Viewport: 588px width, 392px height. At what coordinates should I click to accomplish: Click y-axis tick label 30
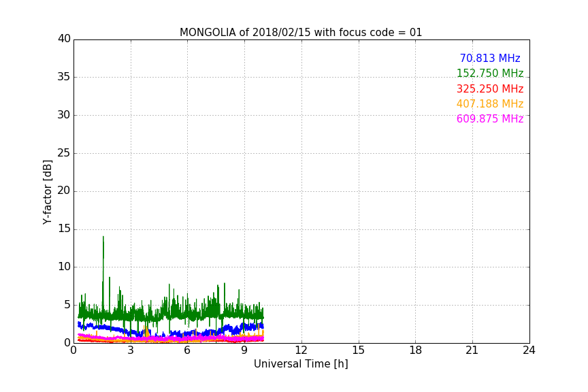coord(64,115)
